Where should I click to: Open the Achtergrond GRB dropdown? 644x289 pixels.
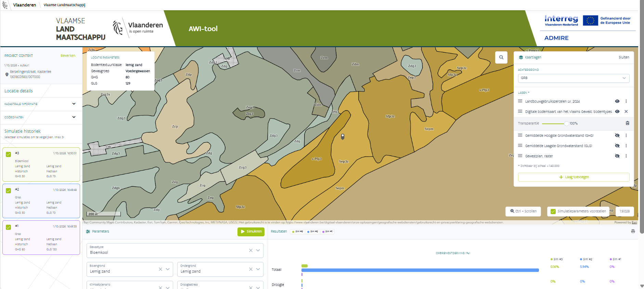[574, 78]
